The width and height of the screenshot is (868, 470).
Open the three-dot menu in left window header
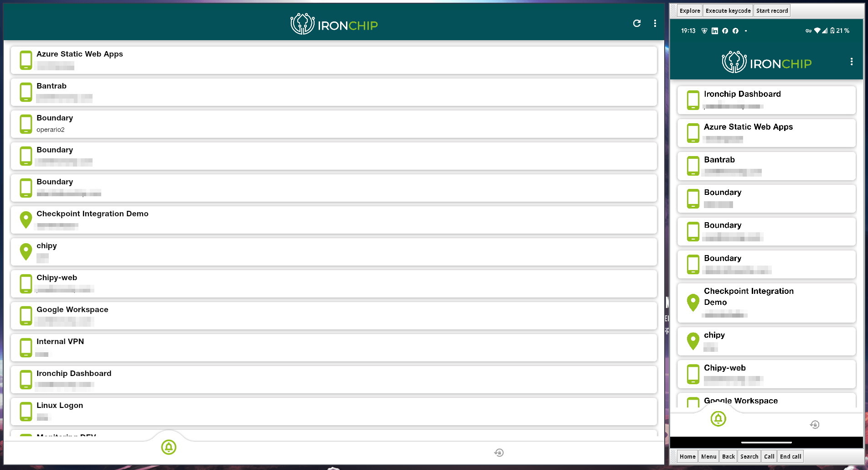click(x=655, y=23)
